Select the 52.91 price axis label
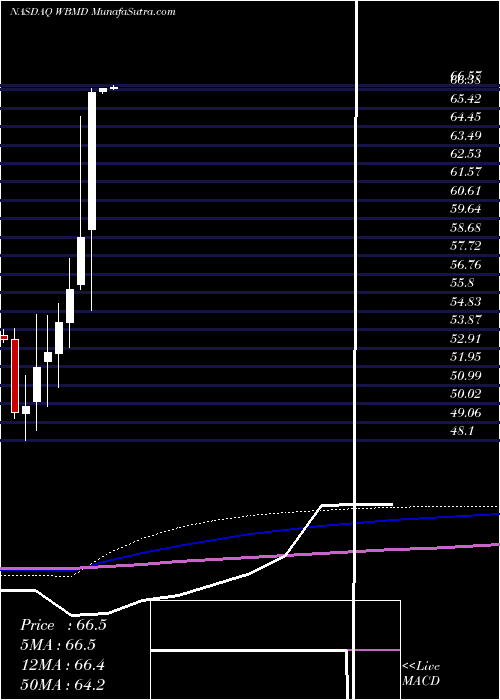 click(x=466, y=339)
